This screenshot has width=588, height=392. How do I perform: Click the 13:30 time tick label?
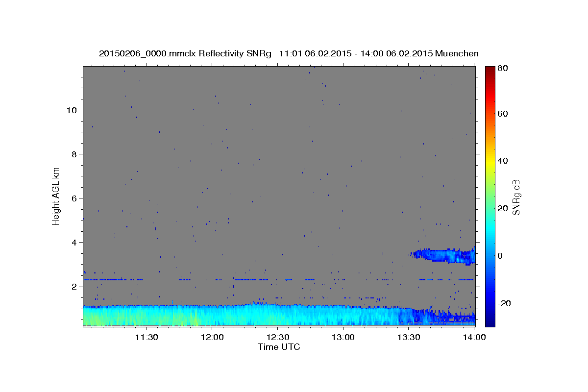409,337
